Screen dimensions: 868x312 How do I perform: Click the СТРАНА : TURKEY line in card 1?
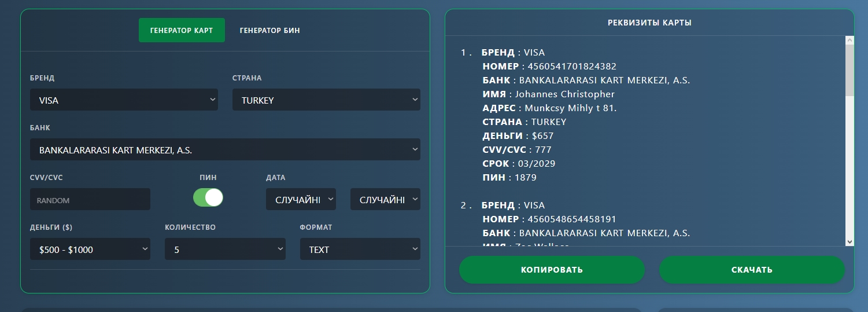525,122
